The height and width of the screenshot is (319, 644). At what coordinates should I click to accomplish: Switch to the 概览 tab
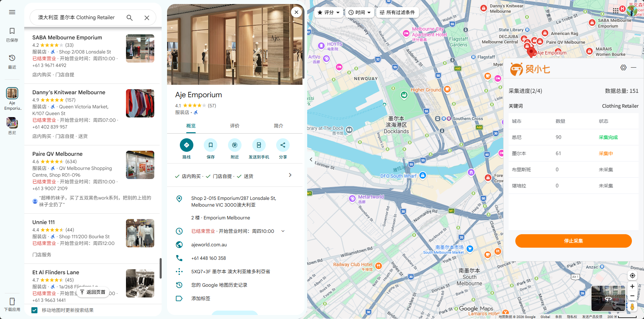coord(191,126)
